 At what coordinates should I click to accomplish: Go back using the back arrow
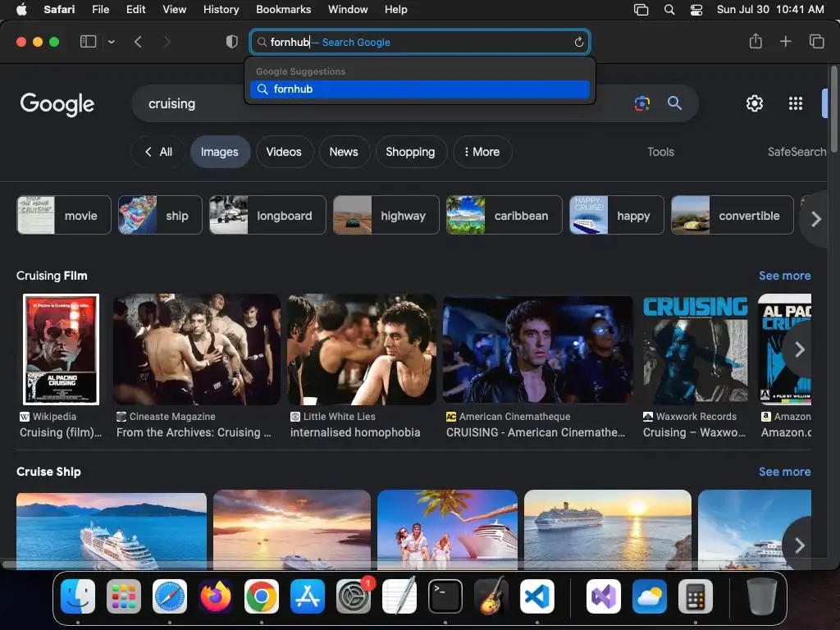click(138, 42)
